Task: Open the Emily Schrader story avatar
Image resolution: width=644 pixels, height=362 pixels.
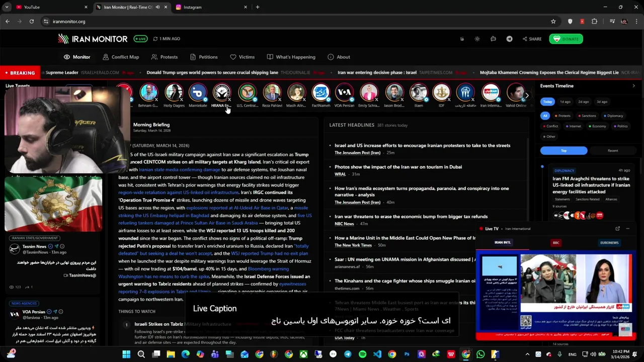Action: click(369, 93)
